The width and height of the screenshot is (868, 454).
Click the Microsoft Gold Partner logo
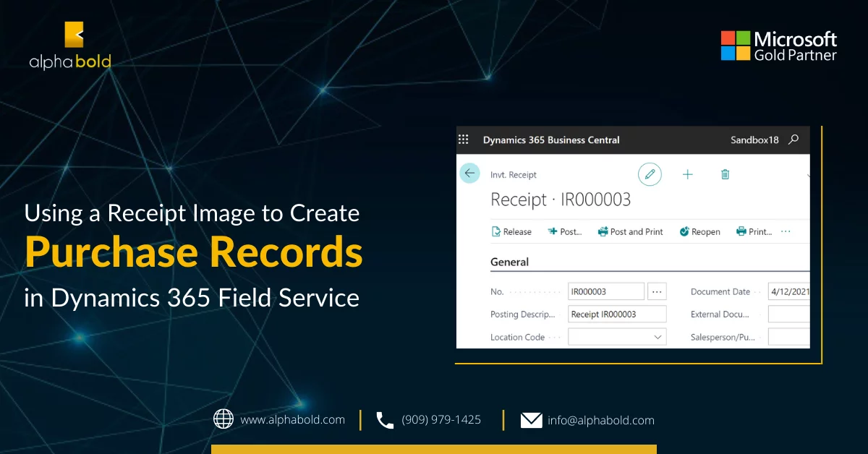pyautogui.click(x=779, y=46)
